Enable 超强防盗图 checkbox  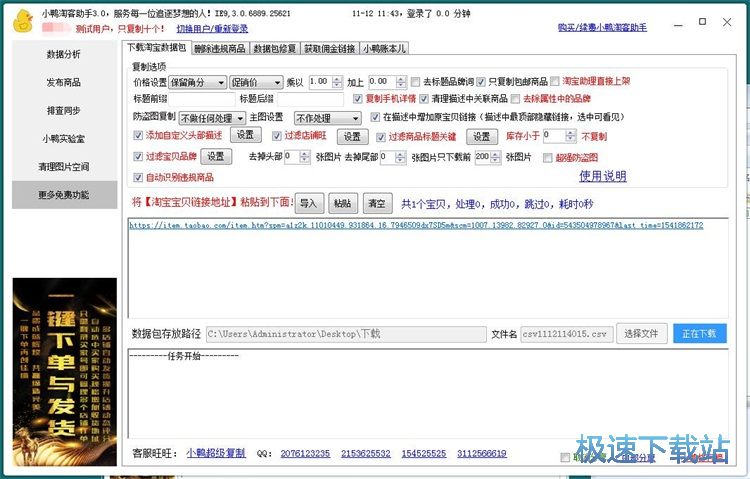click(548, 157)
